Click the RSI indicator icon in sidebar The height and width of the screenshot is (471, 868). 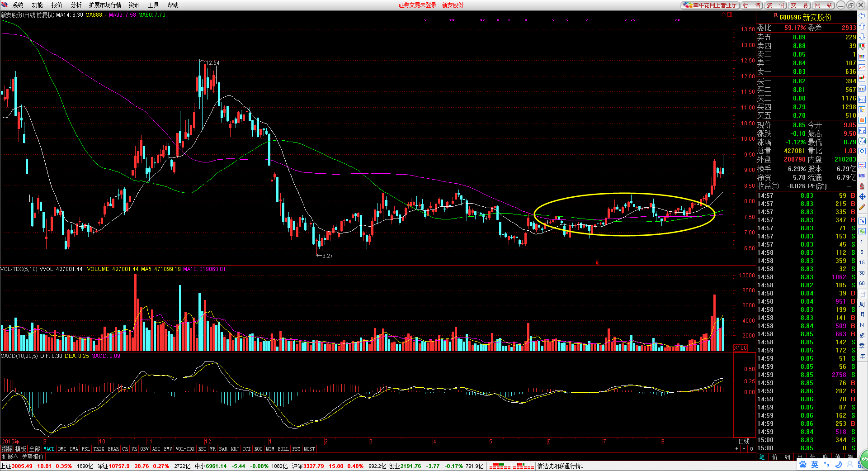862,176
